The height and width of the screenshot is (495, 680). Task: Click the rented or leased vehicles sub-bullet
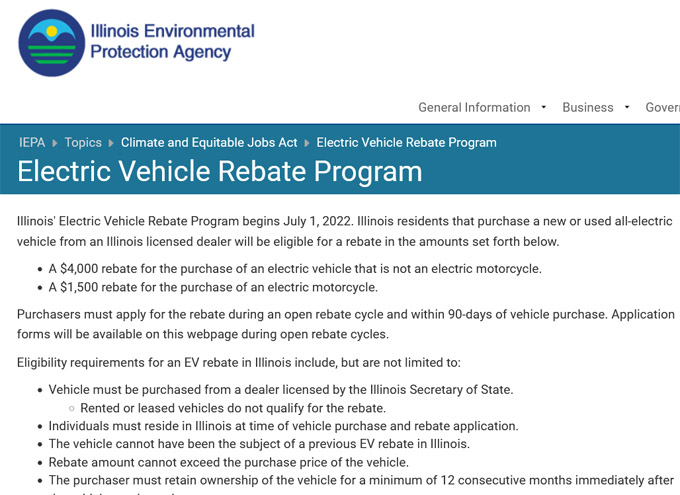(233, 408)
